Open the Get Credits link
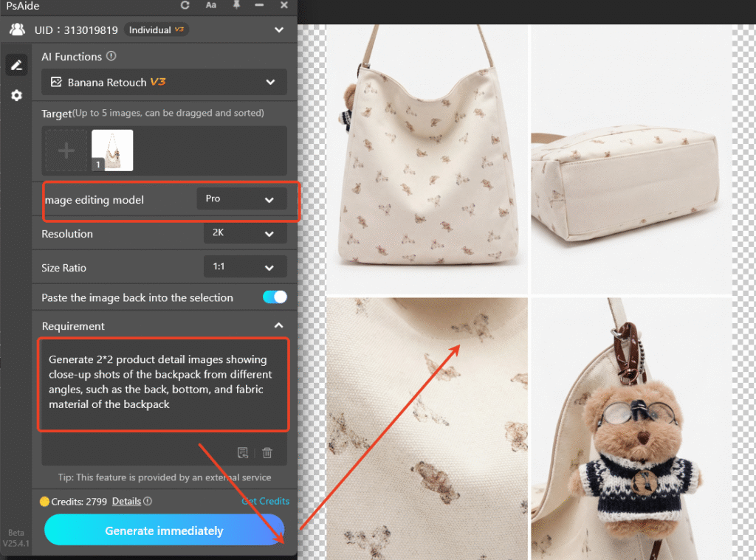The height and width of the screenshot is (560, 756). 265,501
